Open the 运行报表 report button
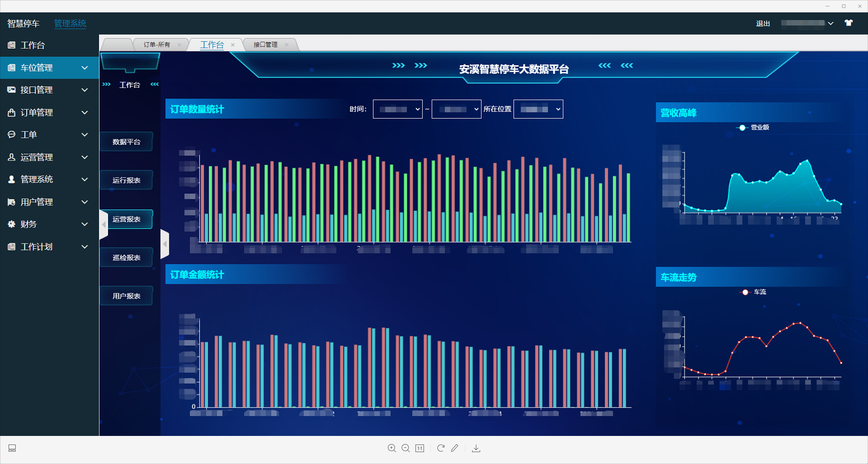This screenshot has height=464, width=868. 127,180
